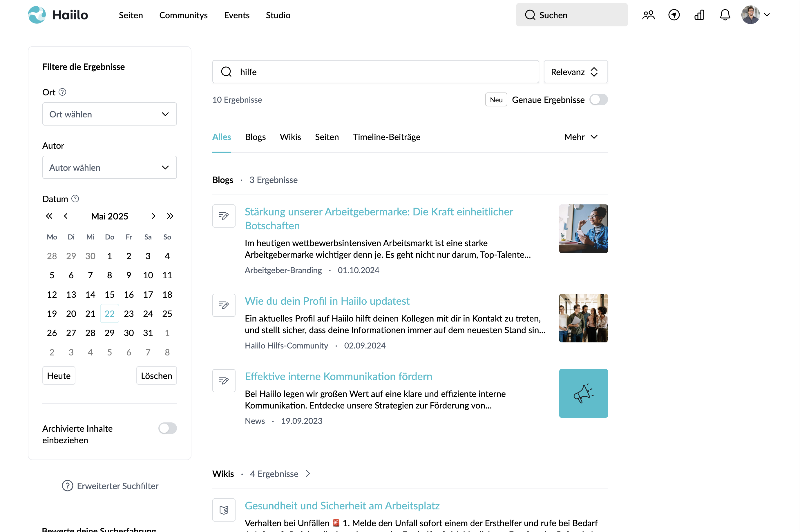Open the colleagues directory icon
The width and height of the screenshot is (800, 532).
tap(648, 15)
